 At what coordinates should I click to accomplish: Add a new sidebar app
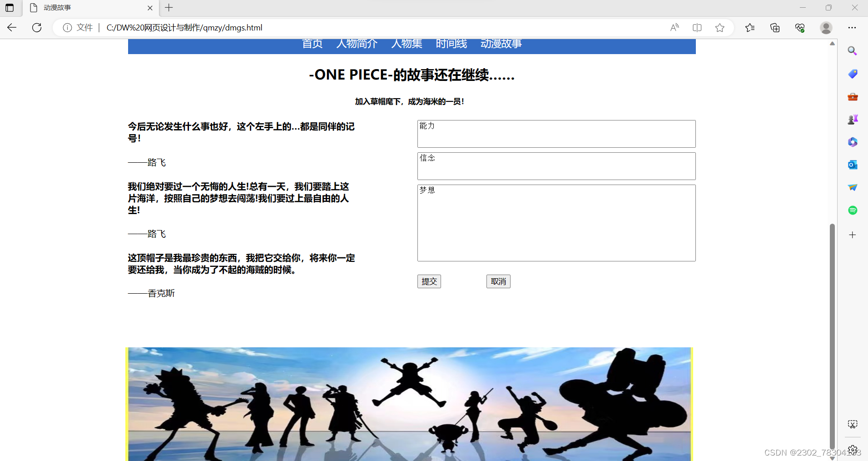(x=853, y=235)
